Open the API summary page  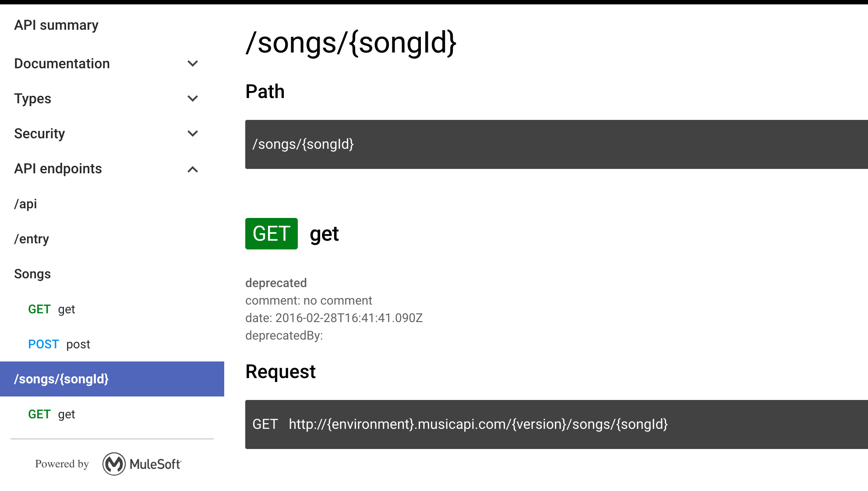(x=56, y=25)
